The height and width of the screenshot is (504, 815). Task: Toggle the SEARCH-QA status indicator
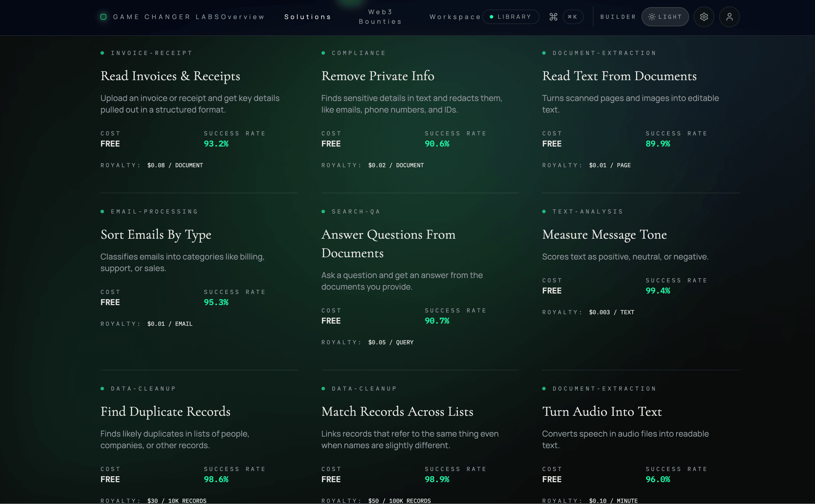point(323,211)
